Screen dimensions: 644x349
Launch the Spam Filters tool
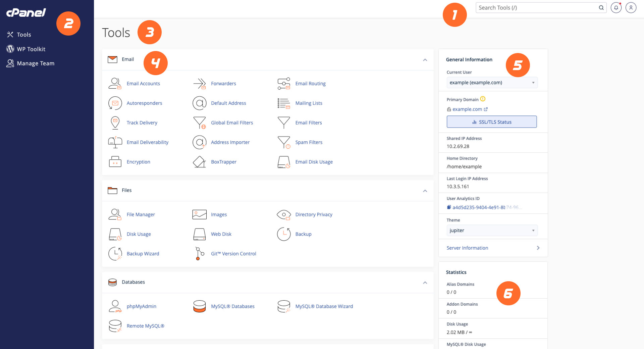(x=309, y=142)
